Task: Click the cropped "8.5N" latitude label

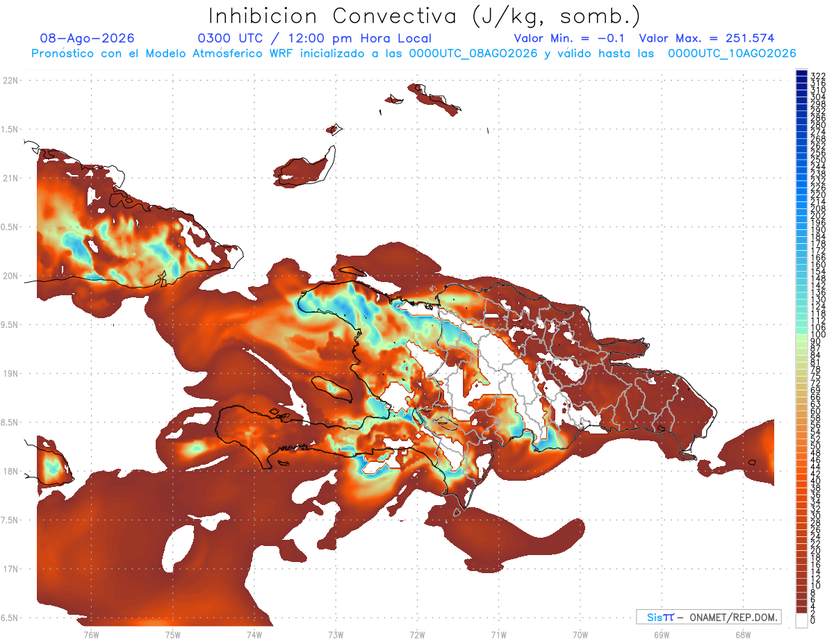Action: (10, 422)
